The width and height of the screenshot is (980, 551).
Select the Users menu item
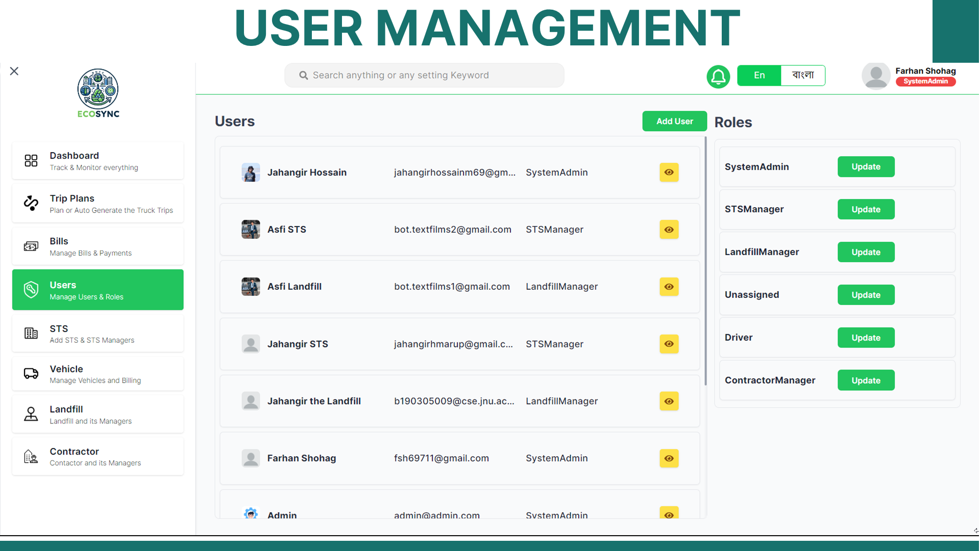tap(98, 290)
